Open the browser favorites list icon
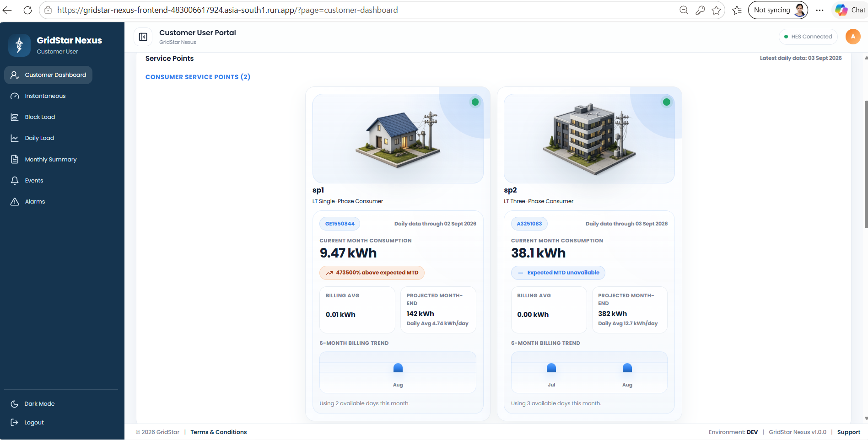This screenshot has width=868, height=440. coord(737,10)
